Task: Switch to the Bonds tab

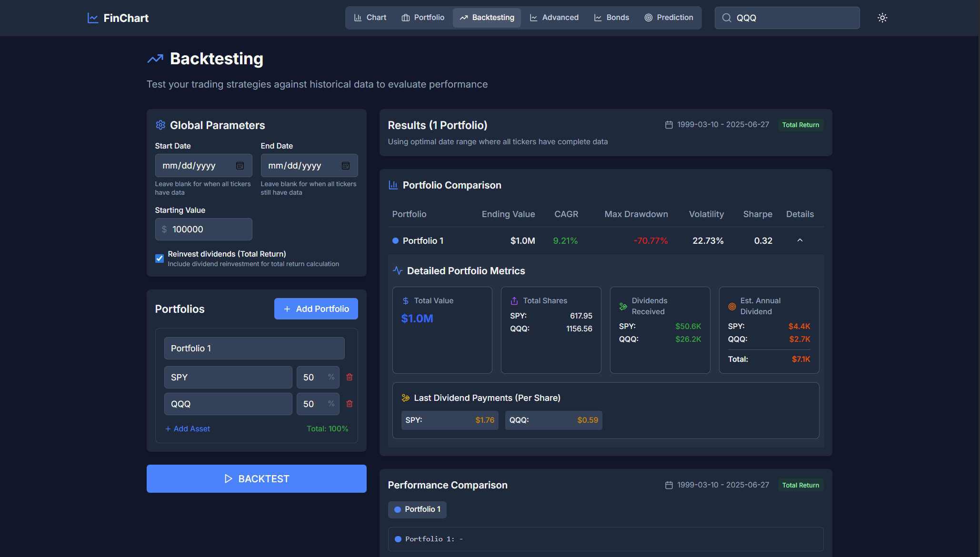Action: point(611,18)
